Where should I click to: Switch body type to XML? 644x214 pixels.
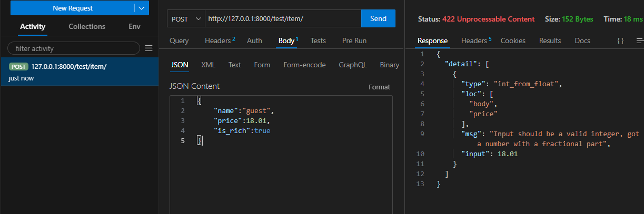coord(208,65)
